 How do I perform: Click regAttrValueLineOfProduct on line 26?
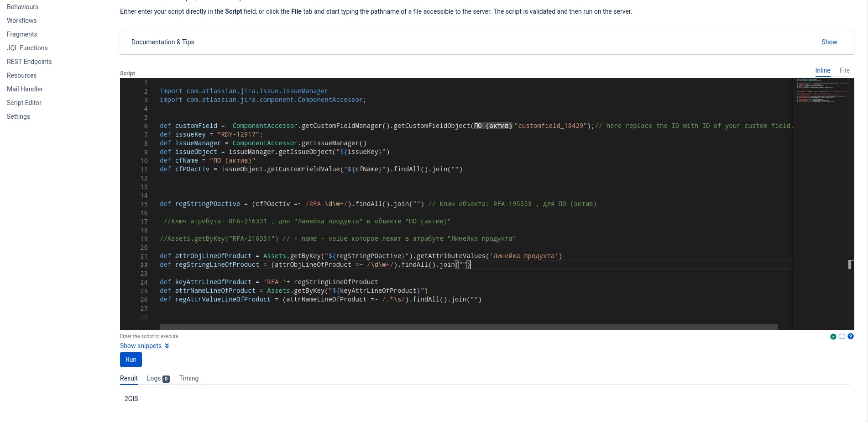[x=223, y=299]
